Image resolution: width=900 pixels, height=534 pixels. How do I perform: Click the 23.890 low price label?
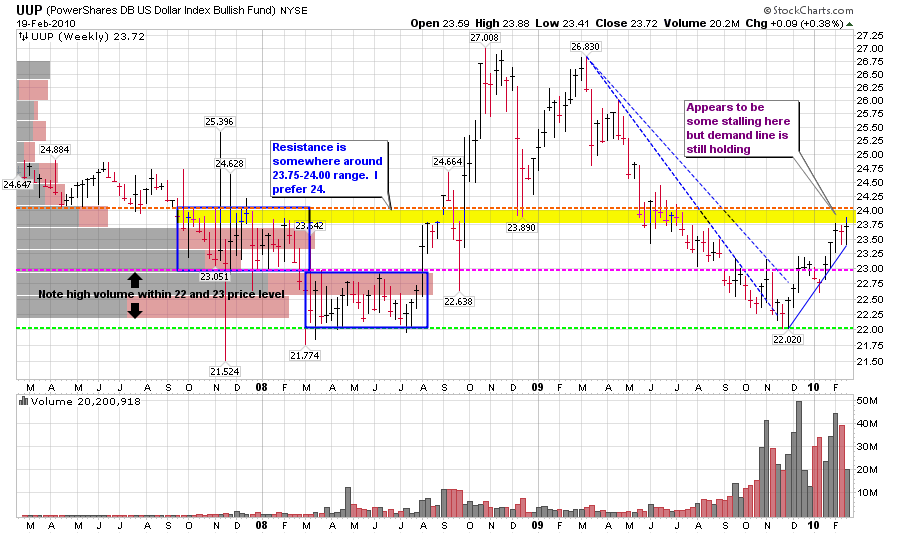(x=521, y=228)
